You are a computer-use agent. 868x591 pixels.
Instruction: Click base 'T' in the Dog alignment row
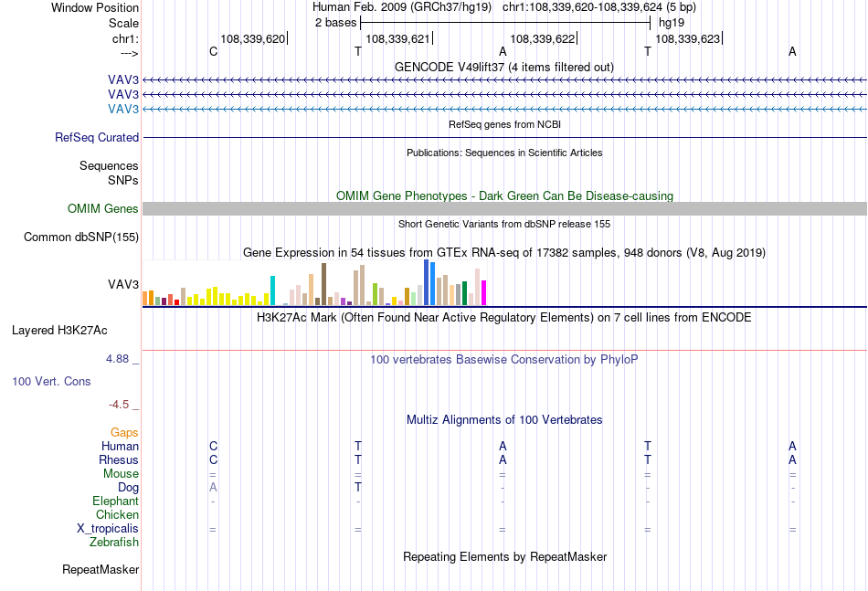(x=358, y=488)
